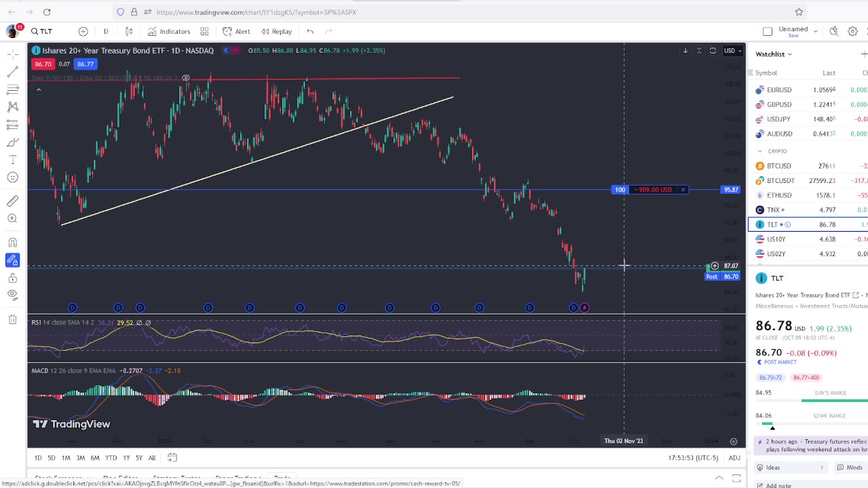Click the chart pane maximize icon
868x488 pixels.
713,51
